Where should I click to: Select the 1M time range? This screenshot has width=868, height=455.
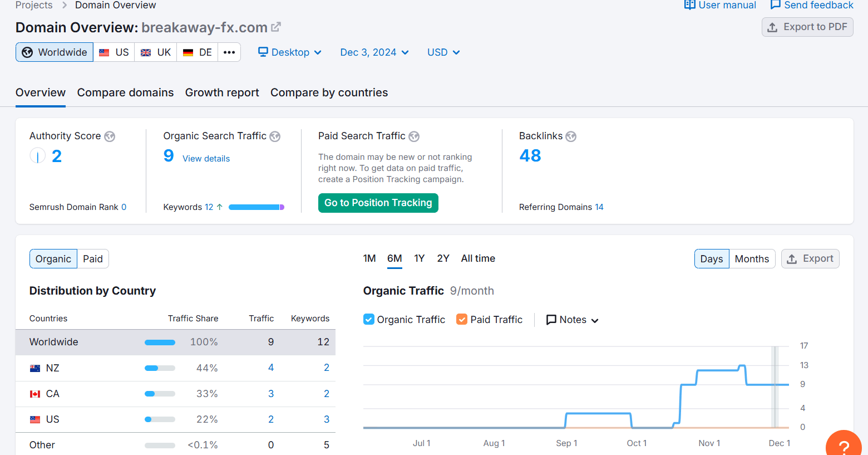[369, 258]
